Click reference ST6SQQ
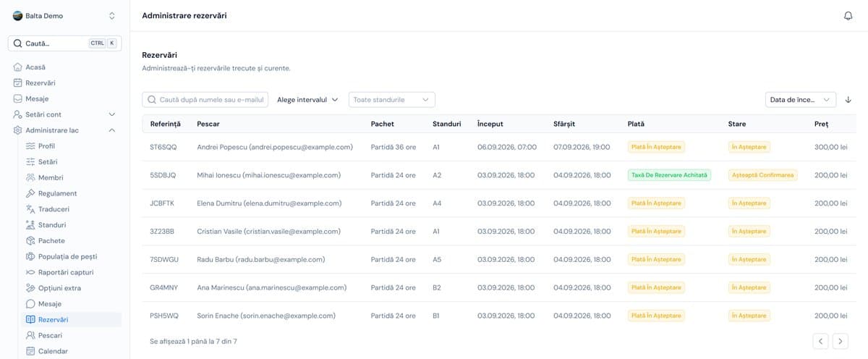 coord(163,147)
